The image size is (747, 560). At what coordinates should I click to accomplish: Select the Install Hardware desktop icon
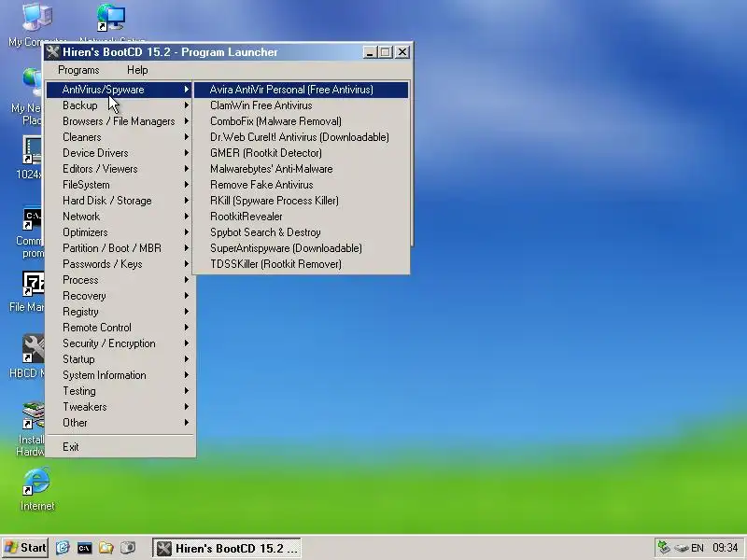31,428
